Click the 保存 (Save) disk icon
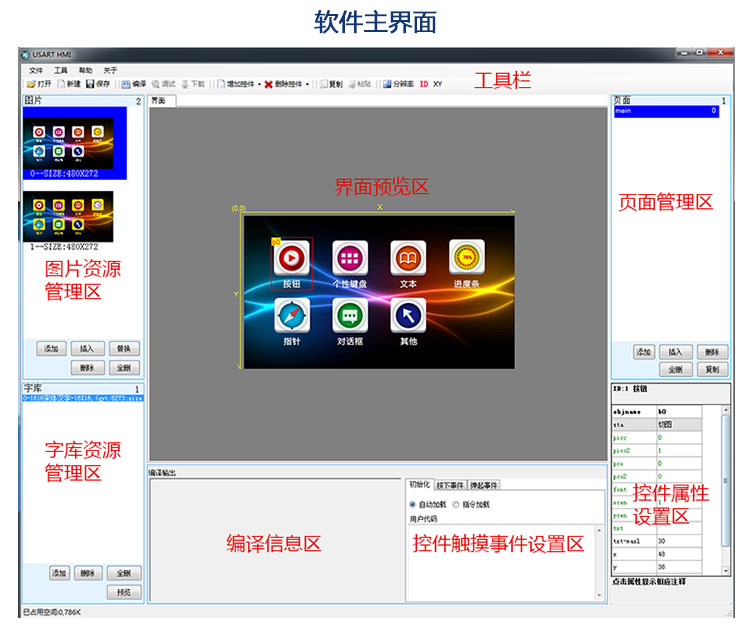This screenshot has width=750, height=630. click(90, 84)
